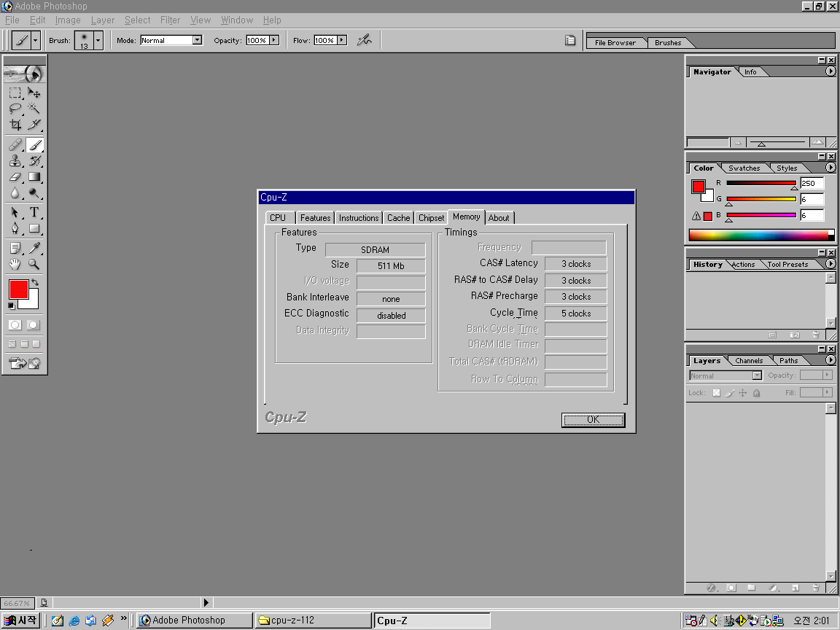Switch to Standard editing mode
This screenshot has width=840, height=630.
click(x=15, y=324)
